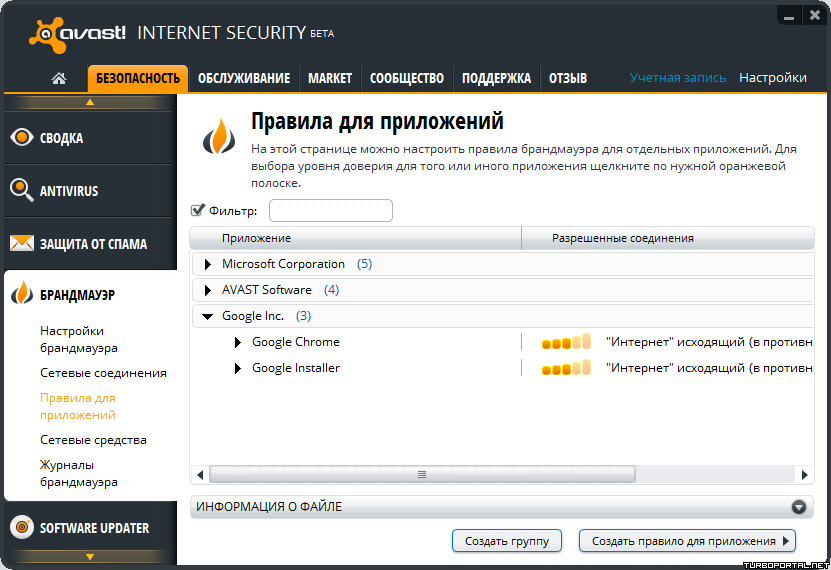831x570 pixels.
Task: Open the Сообщество tab
Action: pyautogui.click(x=406, y=78)
